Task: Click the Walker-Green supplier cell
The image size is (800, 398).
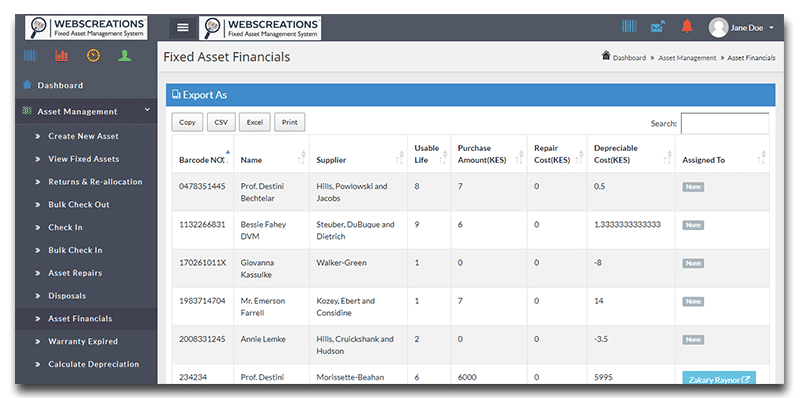Action: coord(358,269)
